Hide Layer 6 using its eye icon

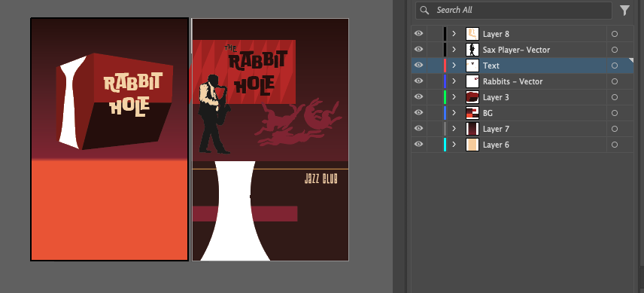pos(418,144)
